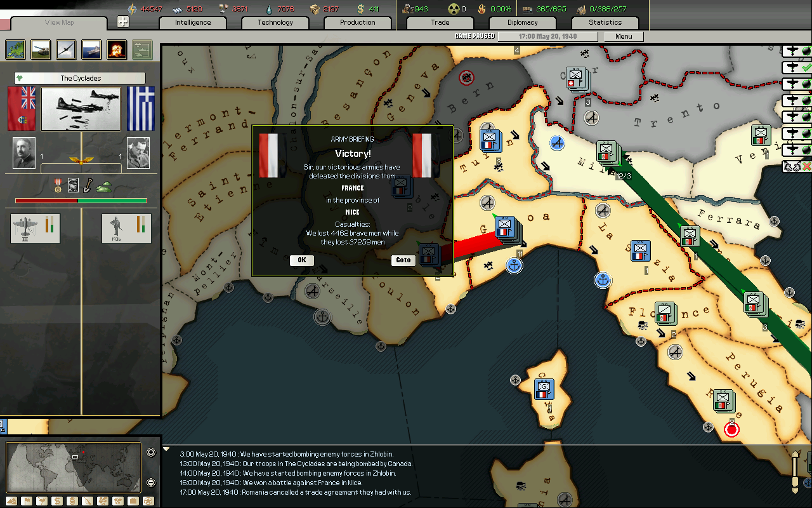This screenshot has height=508, width=812.
Task: Click the minimap zoom out minus button
Action: click(x=151, y=483)
